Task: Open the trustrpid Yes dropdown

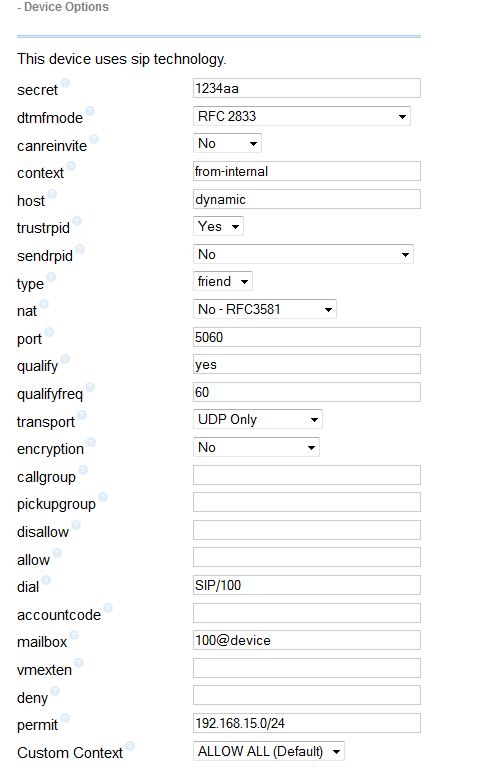Action: 218,227
